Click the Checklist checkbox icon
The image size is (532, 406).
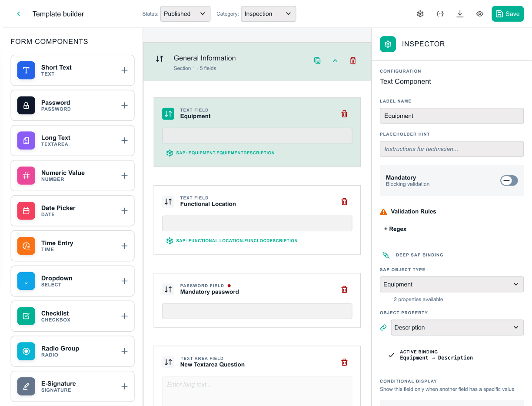click(26, 316)
